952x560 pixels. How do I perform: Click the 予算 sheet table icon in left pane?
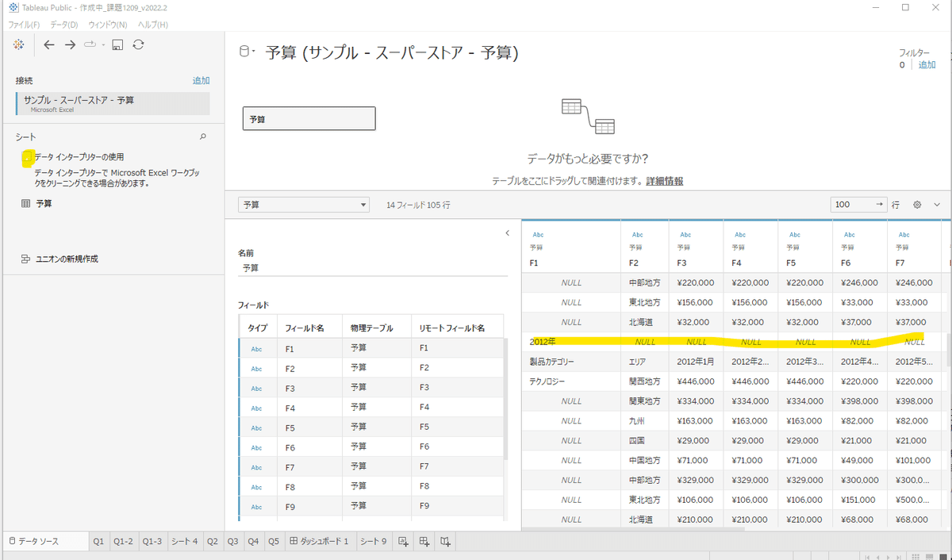[25, 204]
